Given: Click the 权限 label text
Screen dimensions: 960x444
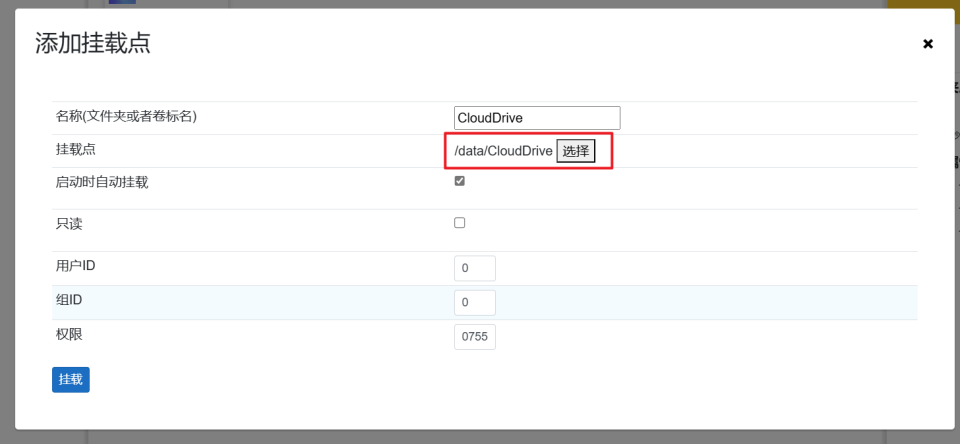Looking at the screenshot, I should (69, 334).
